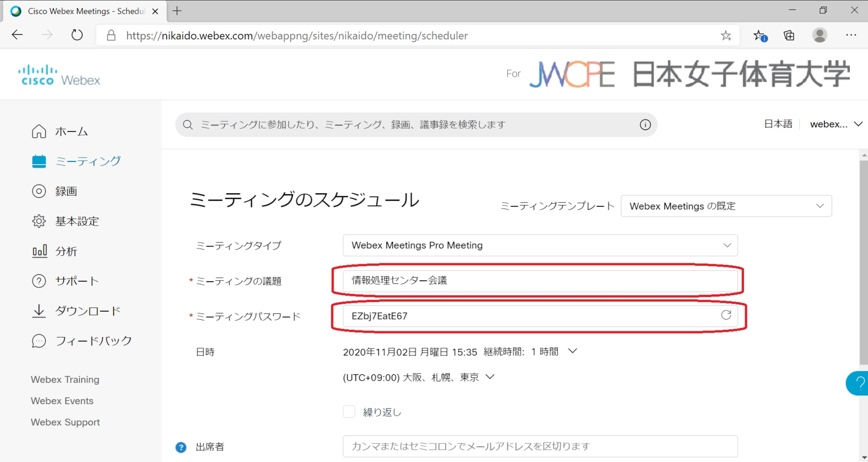Open the floating blue help bubble
Viewport: 868px width, 462px height.
coord(858,383)
